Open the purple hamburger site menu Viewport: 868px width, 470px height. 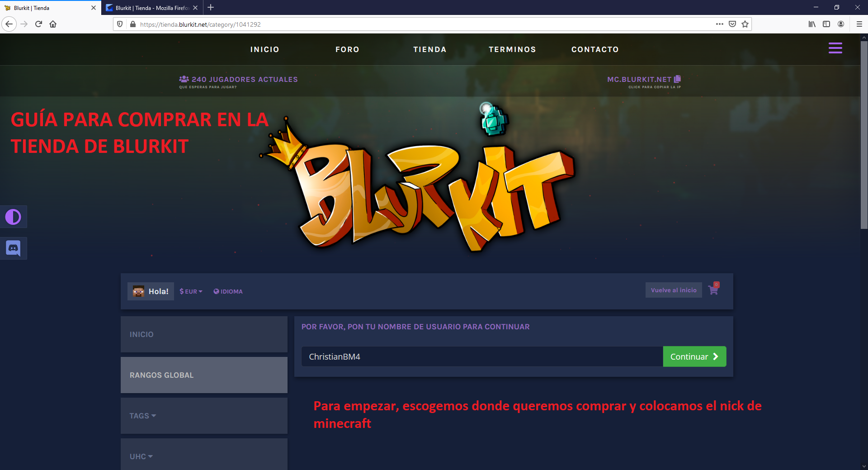(835, 48)
